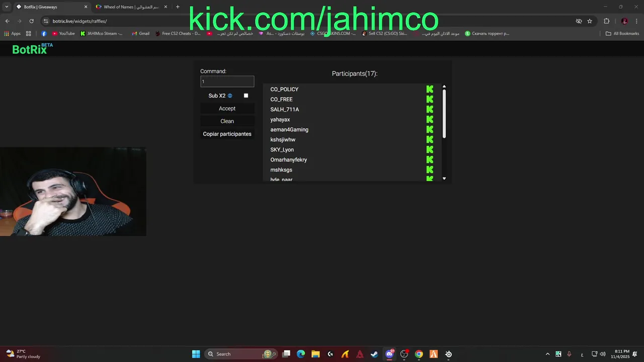Open the Gmail bookmark

pyautogui.click(x=140, y=34)
